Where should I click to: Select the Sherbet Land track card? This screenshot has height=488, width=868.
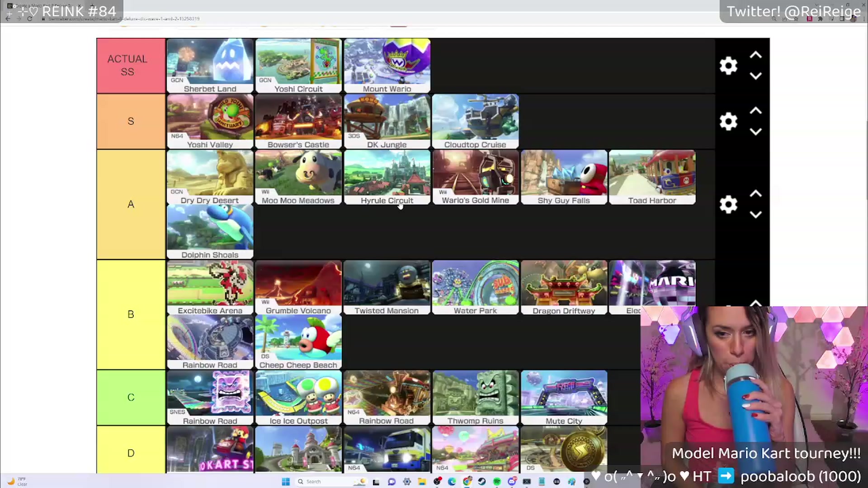pyautogui.click(x=210, y=66)
